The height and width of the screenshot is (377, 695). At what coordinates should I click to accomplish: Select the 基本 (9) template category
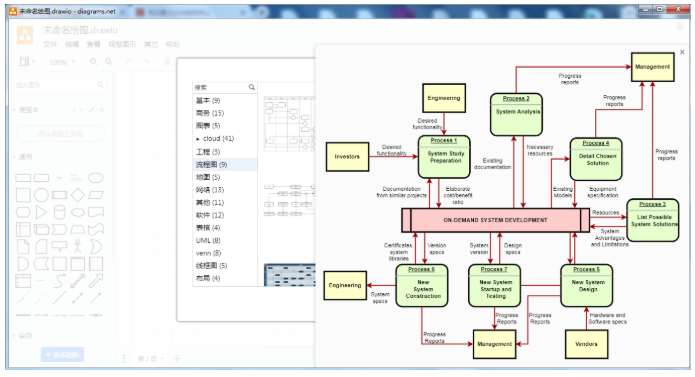point(225,101)
